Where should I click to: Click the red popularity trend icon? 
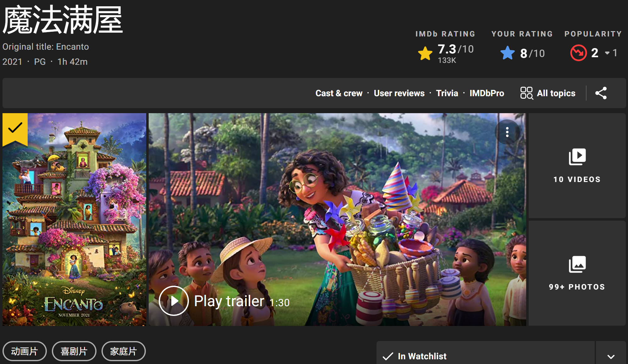tap(578, 53)
